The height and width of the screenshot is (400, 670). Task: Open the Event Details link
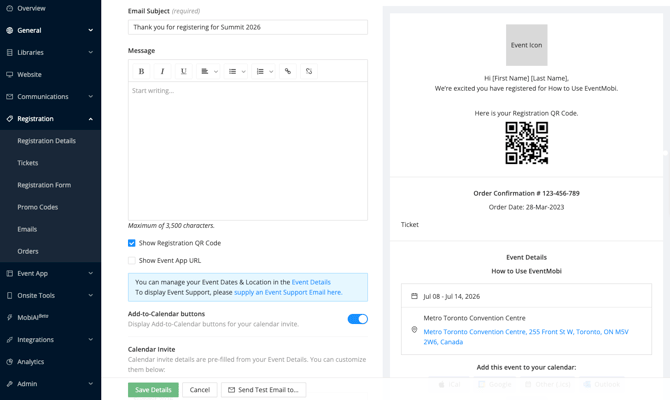311,282
